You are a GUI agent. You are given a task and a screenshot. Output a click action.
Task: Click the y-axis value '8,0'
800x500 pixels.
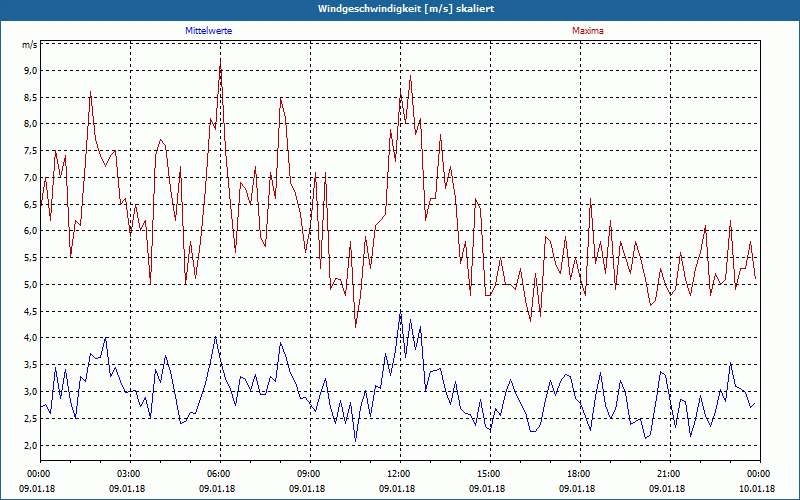[31, 124]
